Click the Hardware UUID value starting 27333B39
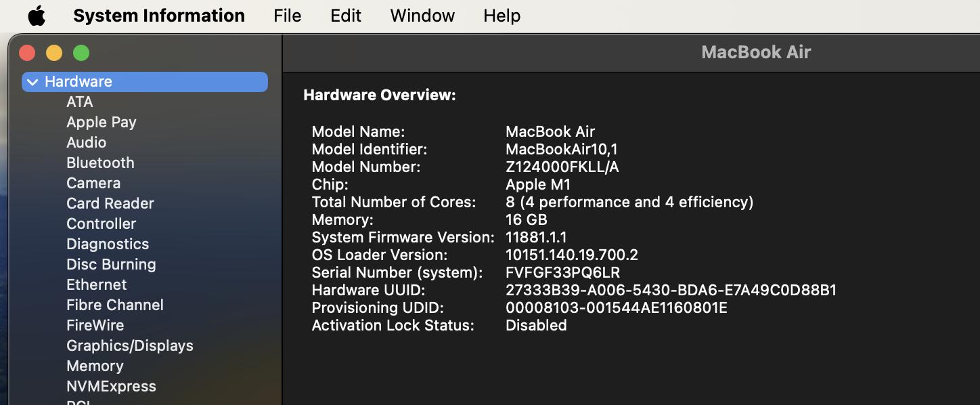Image resolution: width=980 pixels, height=405 pixels. [x=671, y=290]
